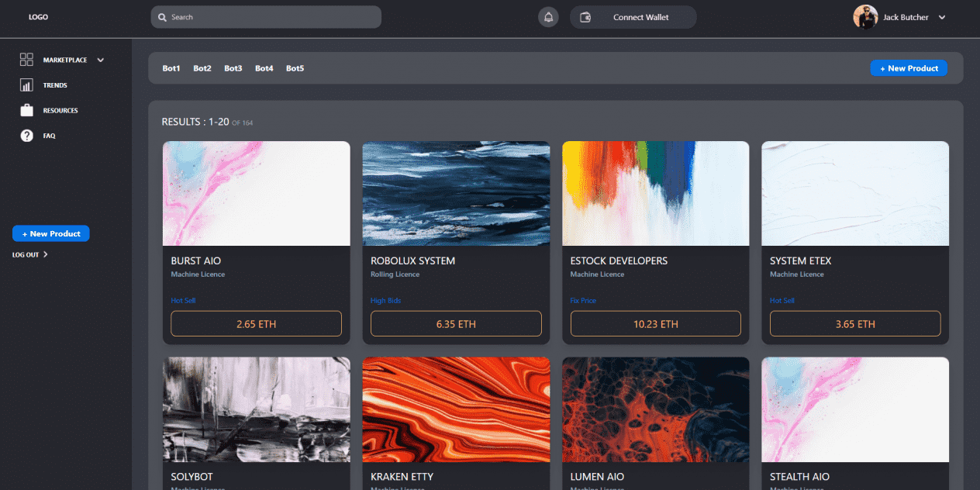980x490 pixels.
Task: Click the STEALTH AIO title
Action: coord(800,477)
